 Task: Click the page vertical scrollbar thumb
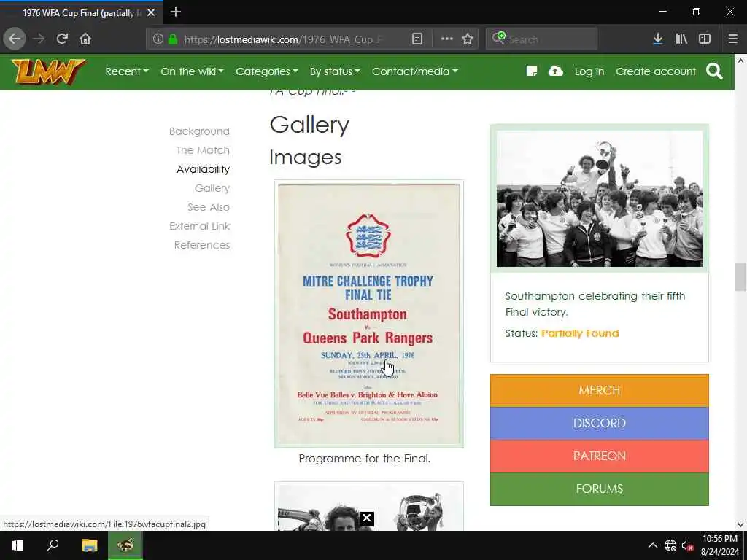(x=740, y=276)
